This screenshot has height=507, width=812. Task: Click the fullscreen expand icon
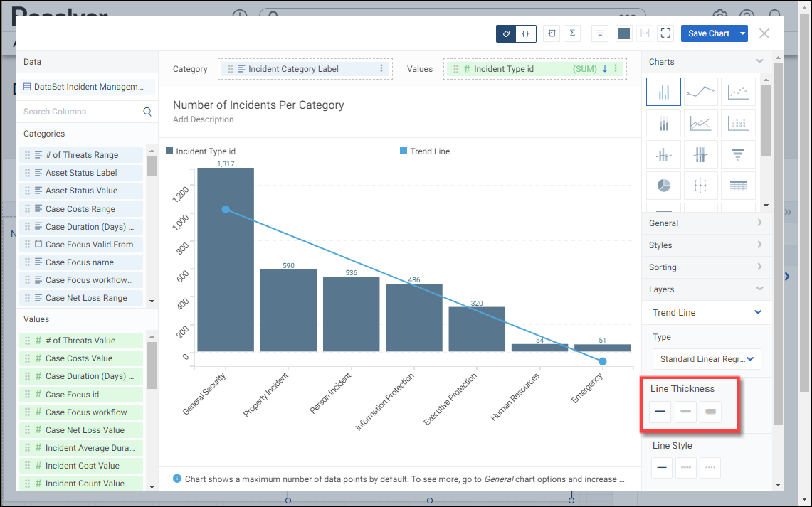[x=665, y=33]
